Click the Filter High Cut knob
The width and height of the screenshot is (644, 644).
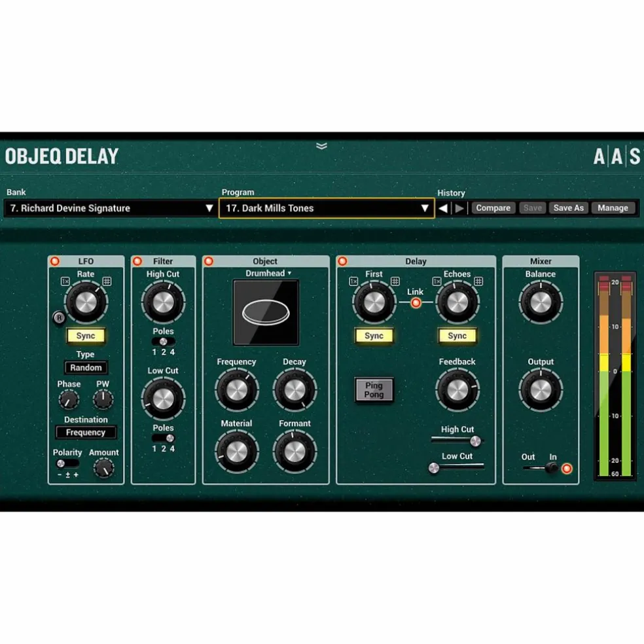[163, 303]
